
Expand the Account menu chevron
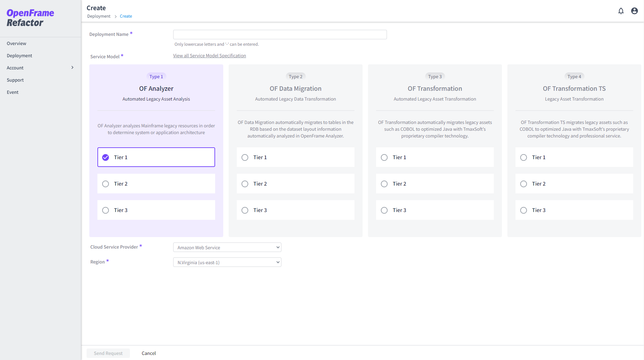[x=72, y=68]
